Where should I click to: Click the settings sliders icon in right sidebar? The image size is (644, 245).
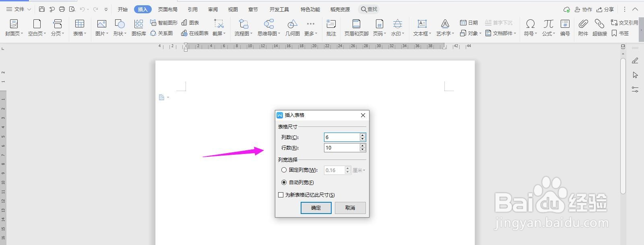[635, 89]
